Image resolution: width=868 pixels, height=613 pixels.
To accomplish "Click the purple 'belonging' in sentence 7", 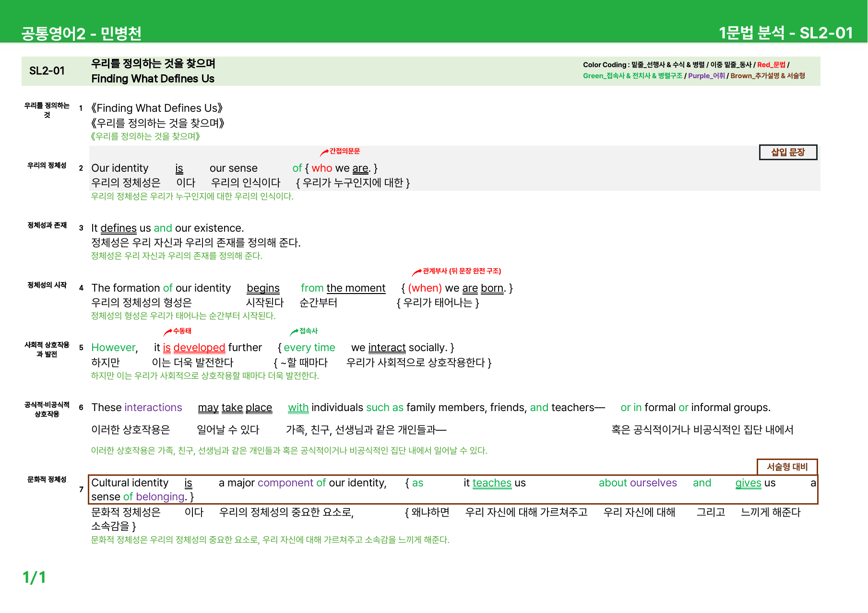I will 160,497.
